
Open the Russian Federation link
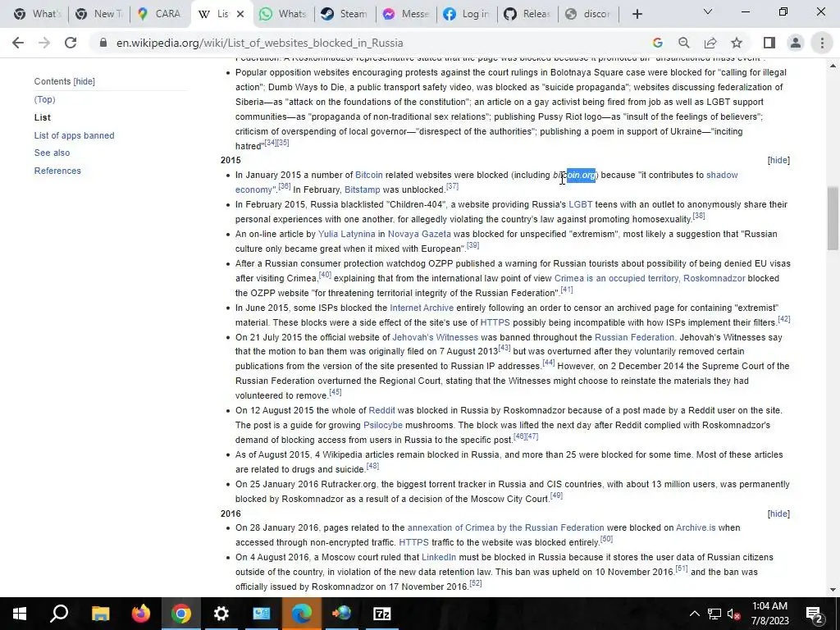(x=634, y=337)
